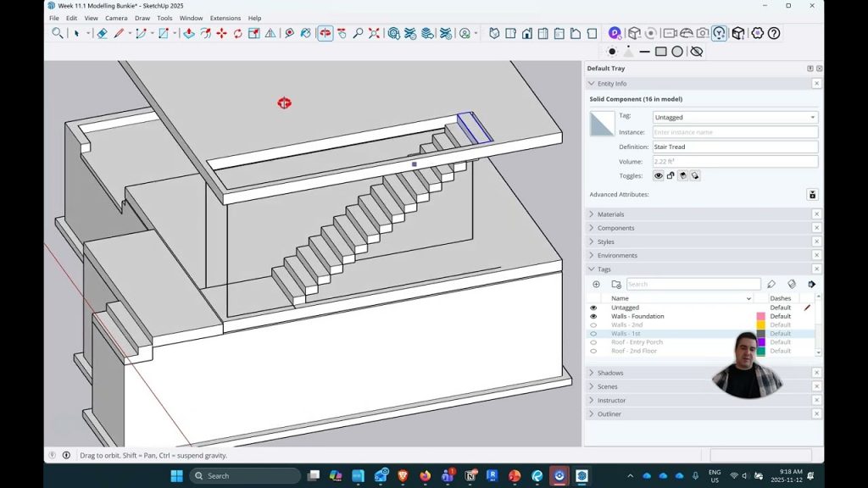This screenshot has width=868, height=488.
Task: Open the Help question mark icon
Action: (774, 33)
